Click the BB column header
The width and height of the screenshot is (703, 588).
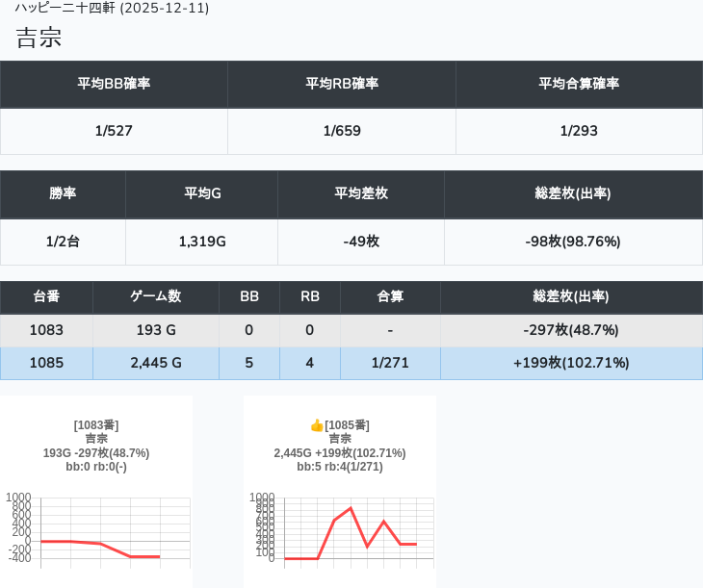249,296
